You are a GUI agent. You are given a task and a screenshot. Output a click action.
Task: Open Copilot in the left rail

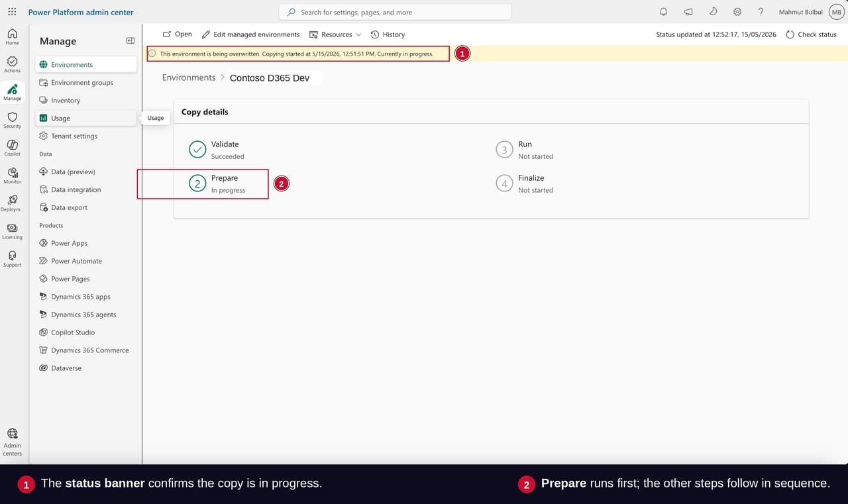12,148
